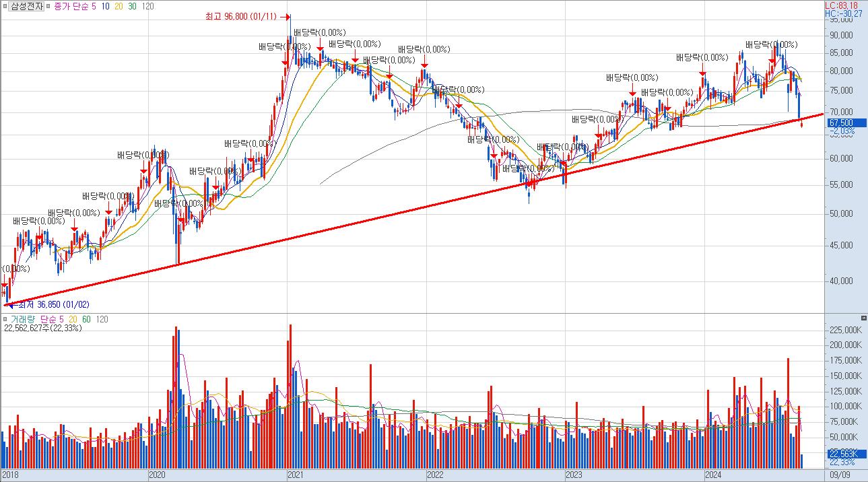The width and height of the screenshot is (868, 482).
Task: Click the 50,000K volume axis label
Action: [844, 437]
